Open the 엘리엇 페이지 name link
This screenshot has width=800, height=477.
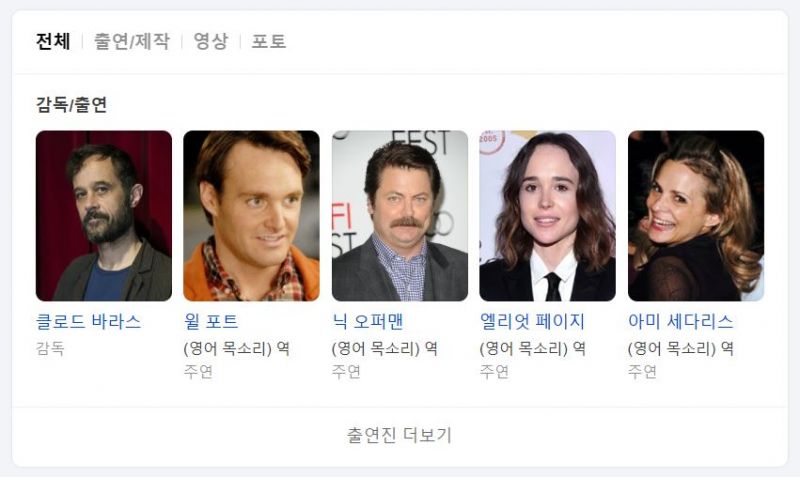click(532, 321)
